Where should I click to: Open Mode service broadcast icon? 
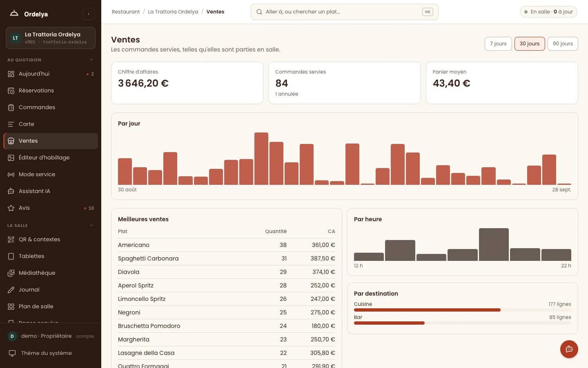(11, 175)
